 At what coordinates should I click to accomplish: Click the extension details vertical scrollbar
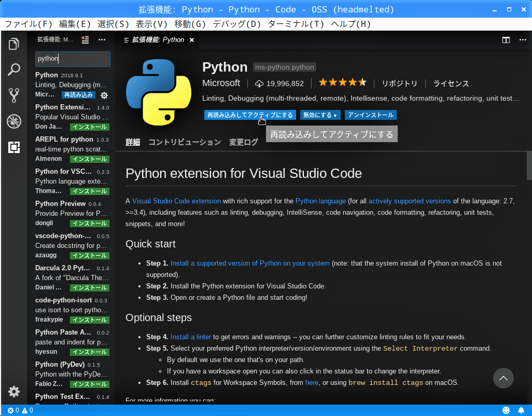[529, 167]
